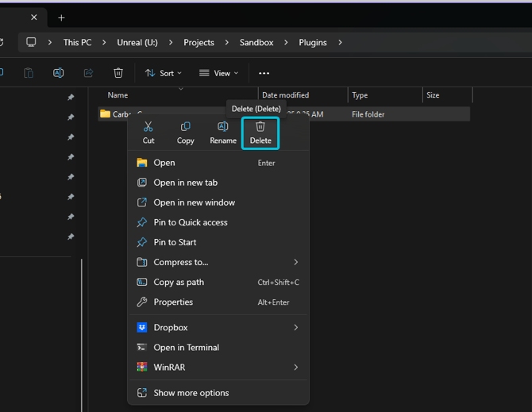Click the PC monitor icon in address bar

pyautogui.click(x=31, y=42)
